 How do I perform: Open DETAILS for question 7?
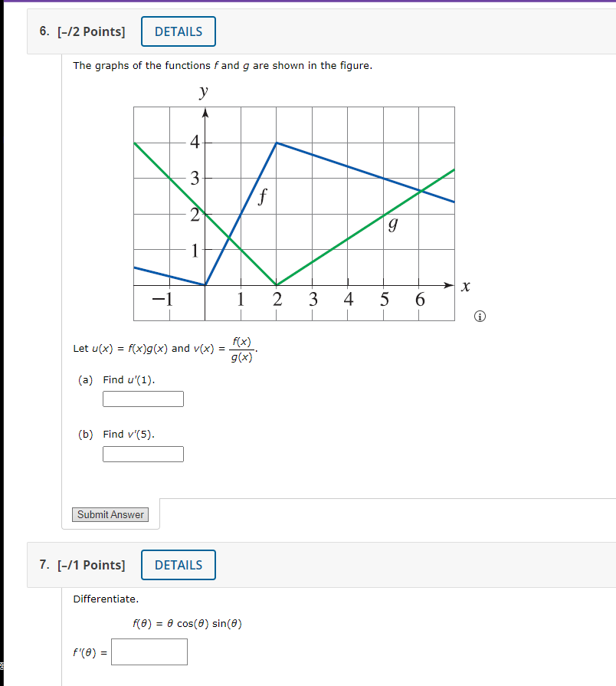click(178, 565)
